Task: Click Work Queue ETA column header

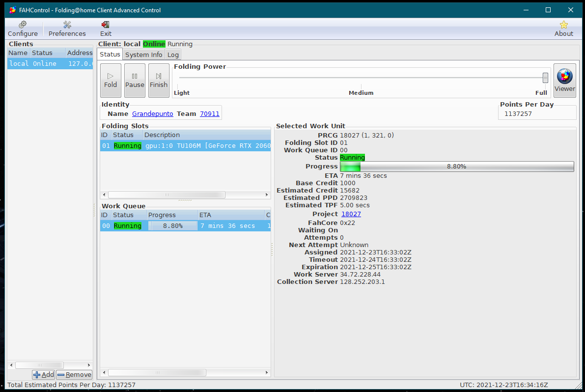Action: [231, 215]
